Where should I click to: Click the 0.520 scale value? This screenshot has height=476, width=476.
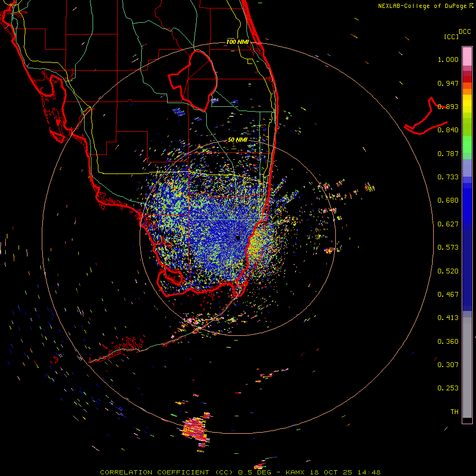click(448, 271)
